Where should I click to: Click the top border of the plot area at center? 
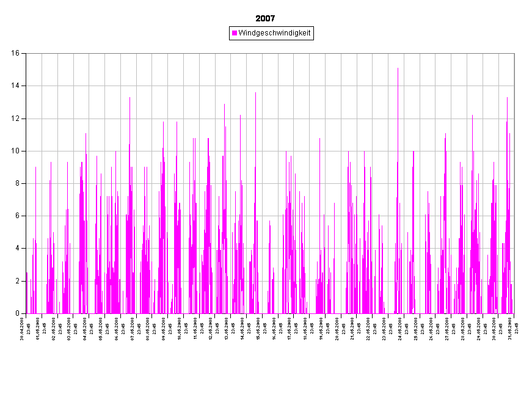pyautogui.click(x=270, y=53)
